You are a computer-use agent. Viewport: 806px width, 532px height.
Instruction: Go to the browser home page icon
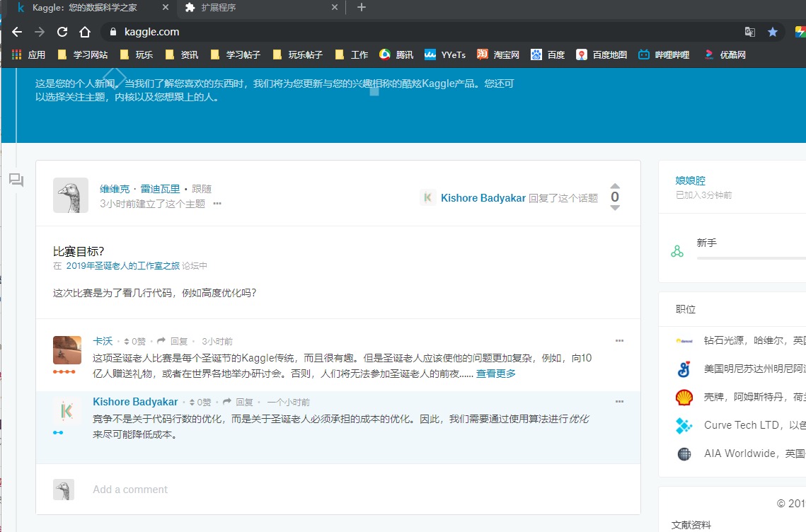[85, 32]
